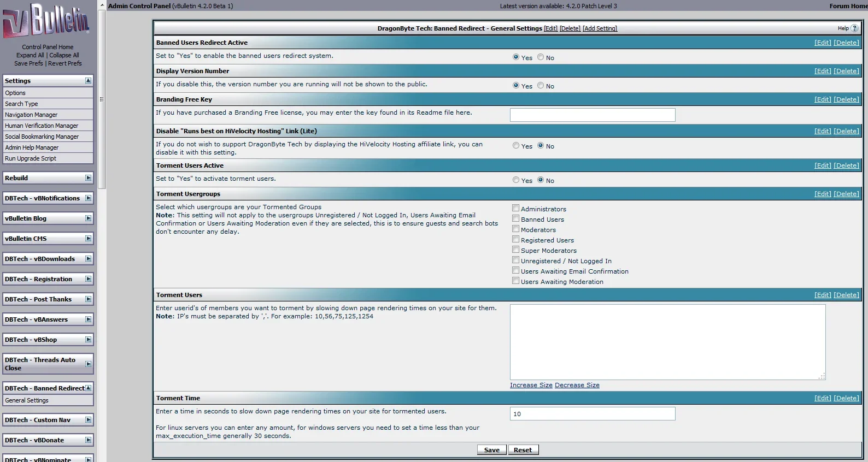Expand DBTech - Threads Auto Close section
This screenshot has width=868, height=462.
click(x=88, y=364)
